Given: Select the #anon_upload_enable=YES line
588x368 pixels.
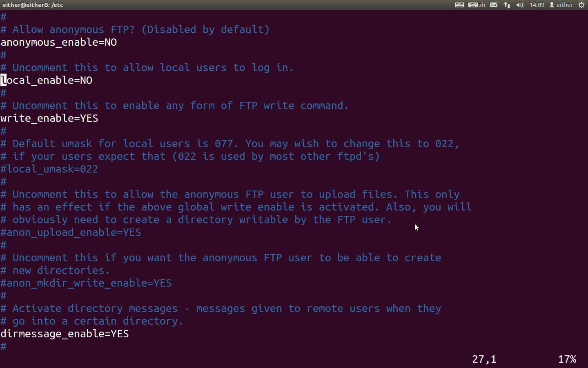Looking at the screenshot, I should tap(71, 233).
